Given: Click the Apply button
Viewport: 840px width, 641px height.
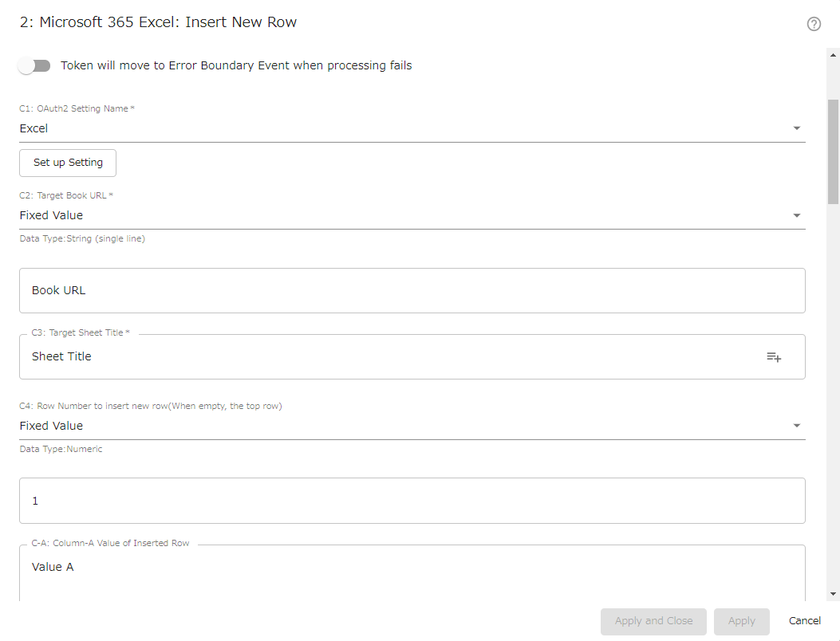Looking at the screenshot, I should [x=741, y=621].
